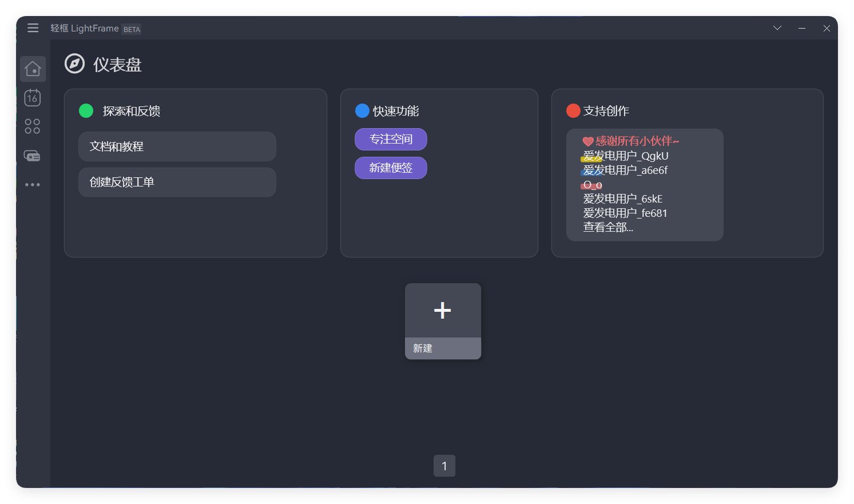Select page 1 in the pager

[444, 466]
